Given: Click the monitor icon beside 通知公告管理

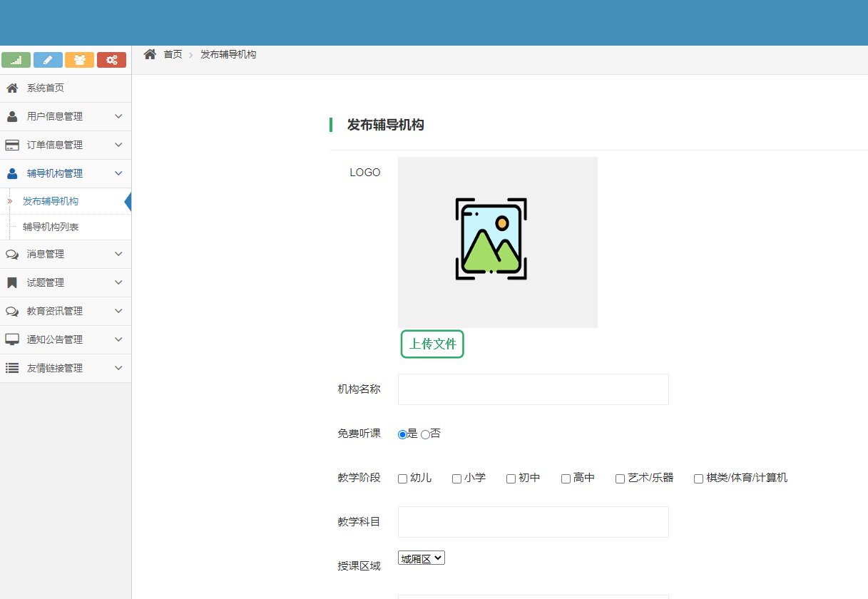Looking at the screenshot, I should 12,339.
